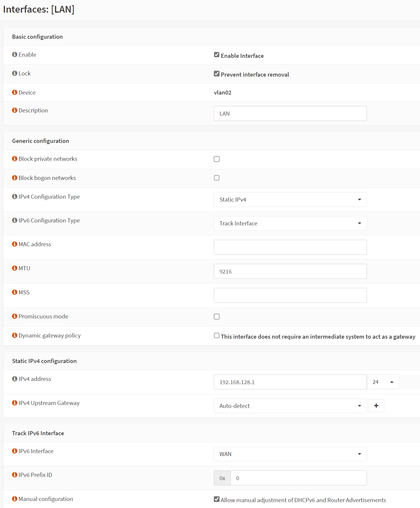Click the 0x prefix addon label
This screenshot has width=420, height=508.
(x=222, y=478)
